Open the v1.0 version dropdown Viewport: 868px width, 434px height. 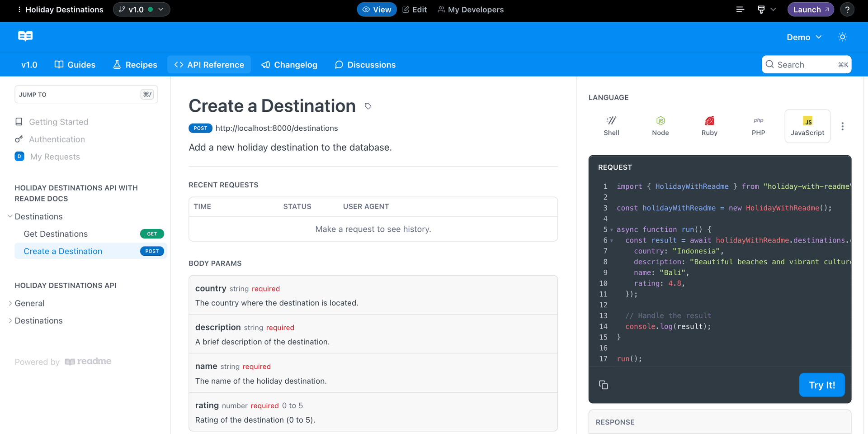click(142, 9)
